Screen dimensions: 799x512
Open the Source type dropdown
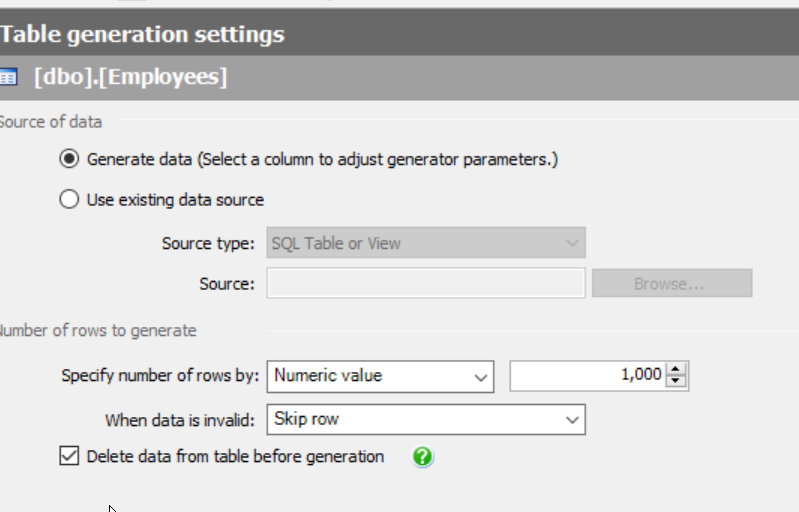click(x=425, y=243)
